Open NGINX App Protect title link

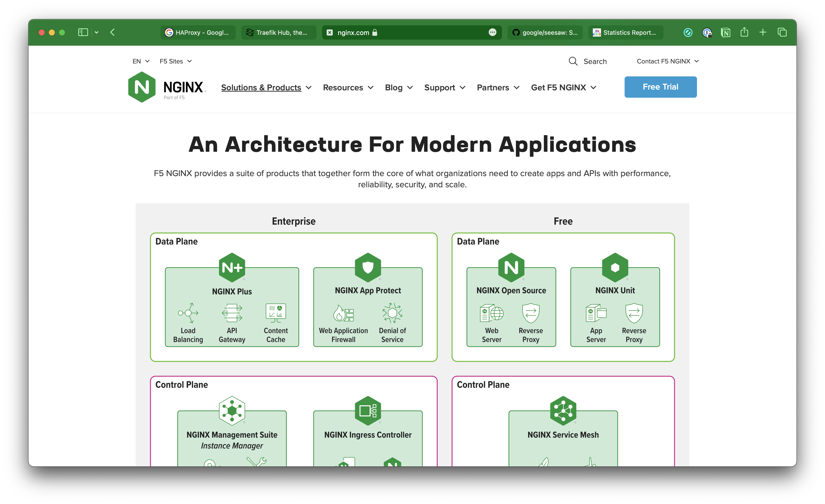368,290
